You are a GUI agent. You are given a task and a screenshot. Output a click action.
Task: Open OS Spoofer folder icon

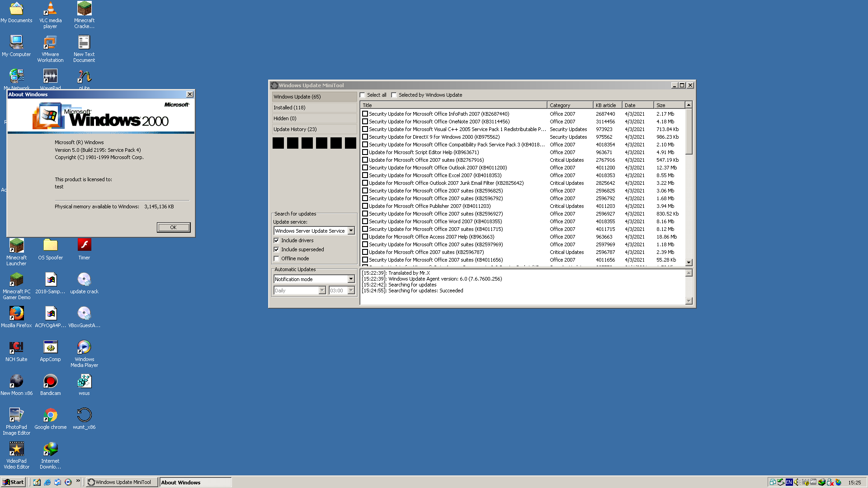(x=50, y=249)
